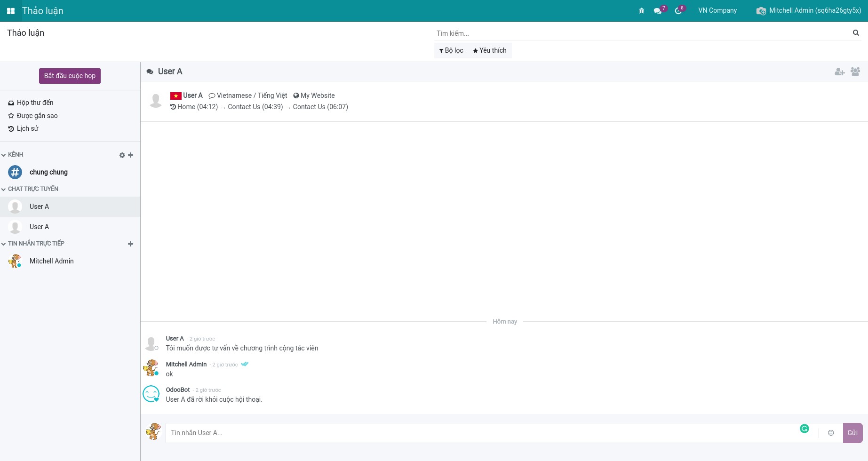This screenshot has width=868, height=461.
Task: Open the Bộ lọc filter dropdown
Action: coord(451,50)
